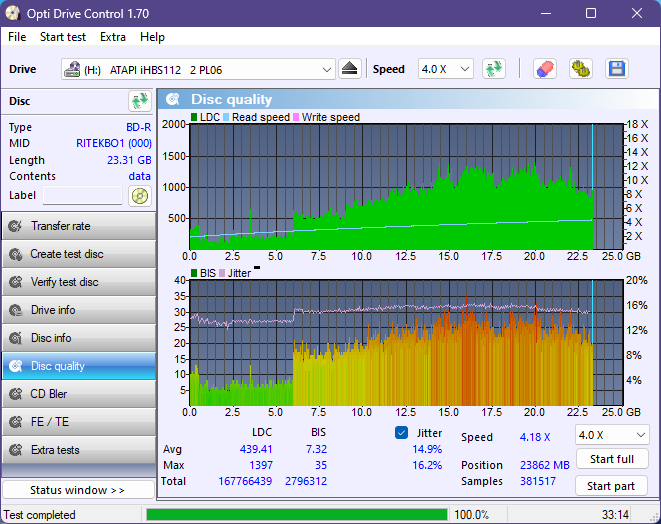
Task: Maximize the Opti Drive Control window
Action: (x=591, y=13)
